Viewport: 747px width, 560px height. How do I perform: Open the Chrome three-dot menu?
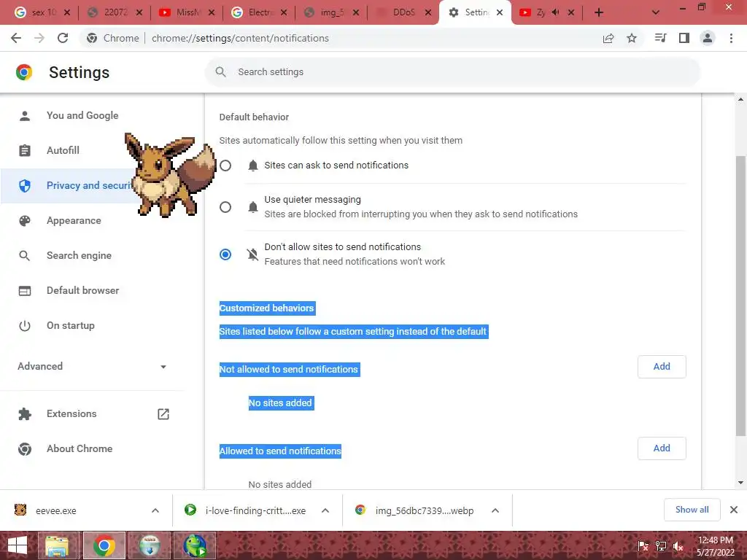pyautogui.click(x=731, y=38)
